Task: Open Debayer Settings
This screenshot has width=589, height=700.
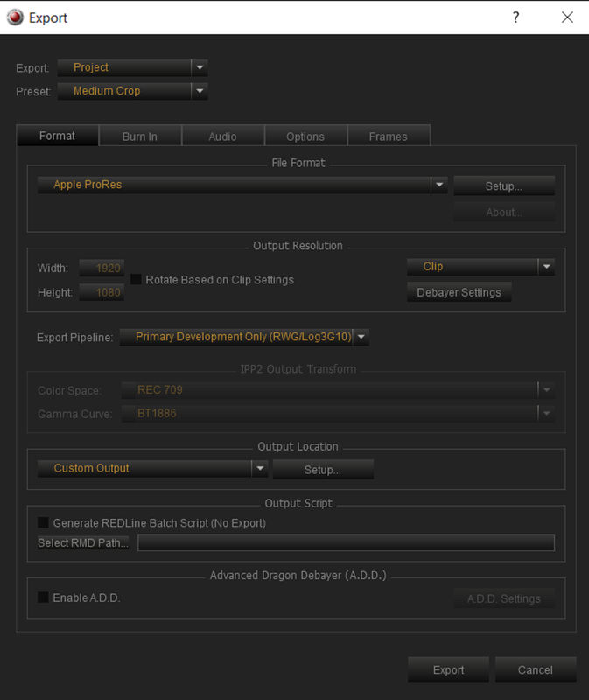Action: coord(459,292)
